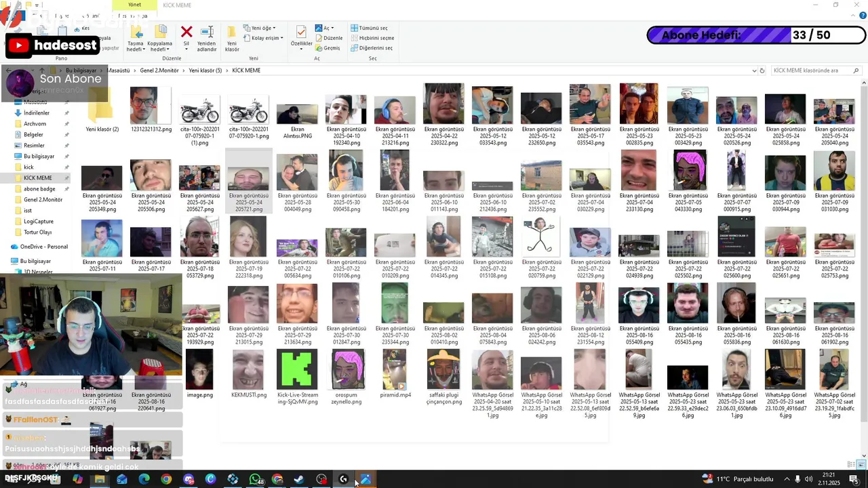Select saffaki plugi çinçançon.png file
The height and width of the screenshot is (488, 868).
click(x=443, y=378)
